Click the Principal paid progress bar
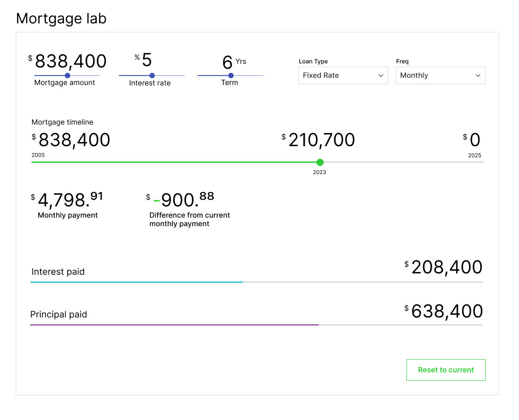 coord(257,325)
